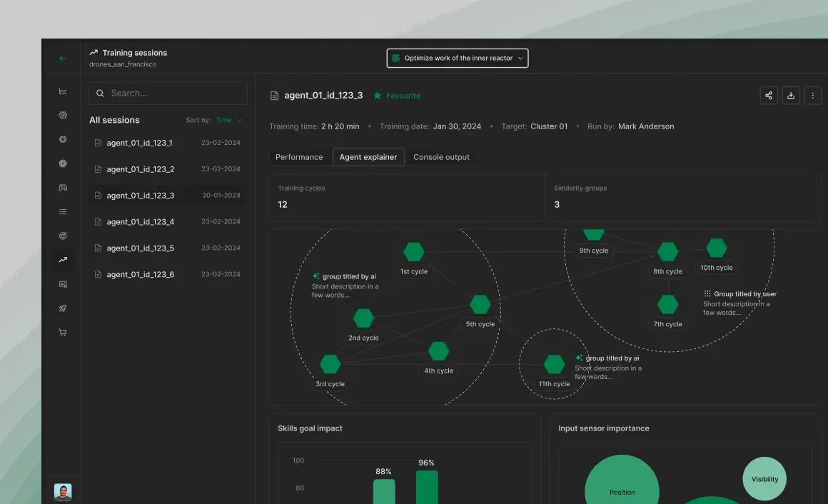Screen dimensions: 828x504
Task: Click the drones_san_francisco project name
Action: click(123, 64)
